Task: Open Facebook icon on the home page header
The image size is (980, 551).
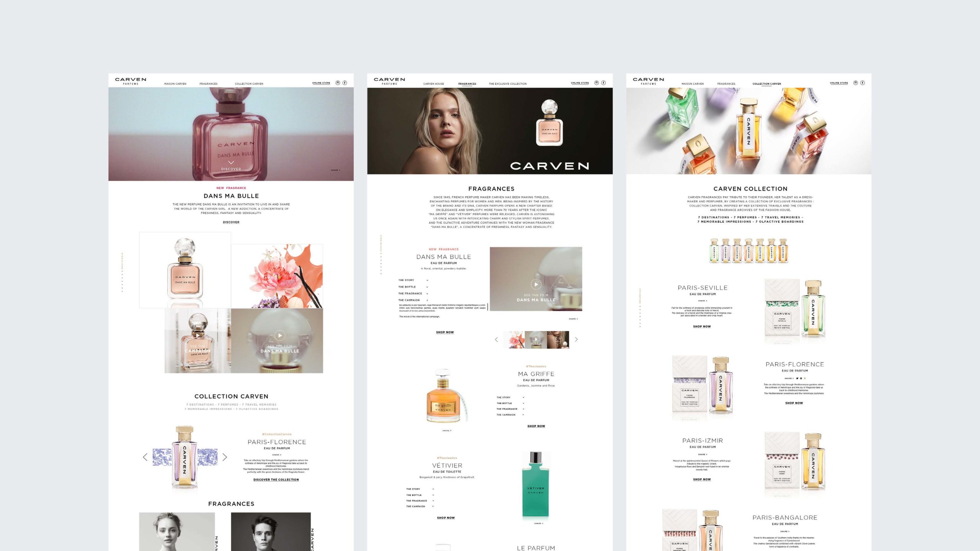Action: pos(345,83)
